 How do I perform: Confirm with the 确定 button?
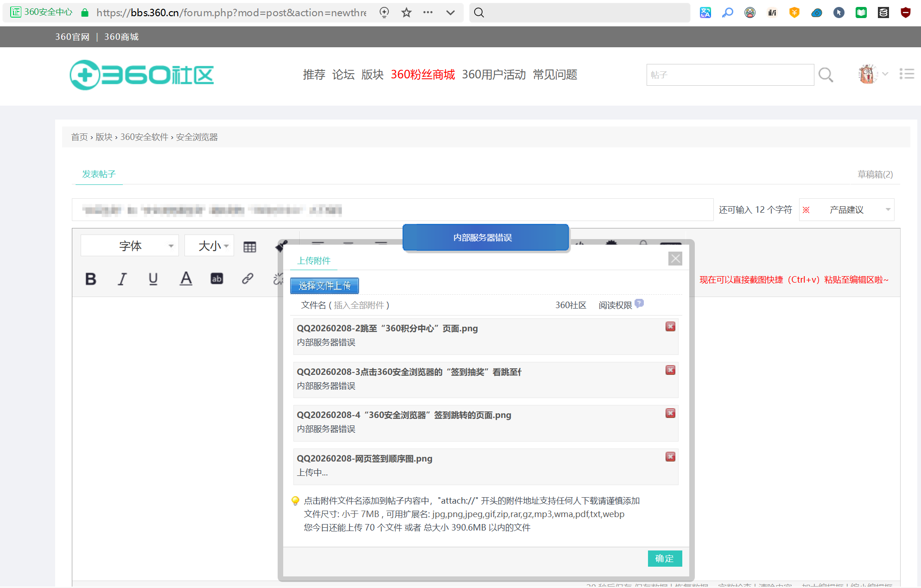(x=665, y=559)
